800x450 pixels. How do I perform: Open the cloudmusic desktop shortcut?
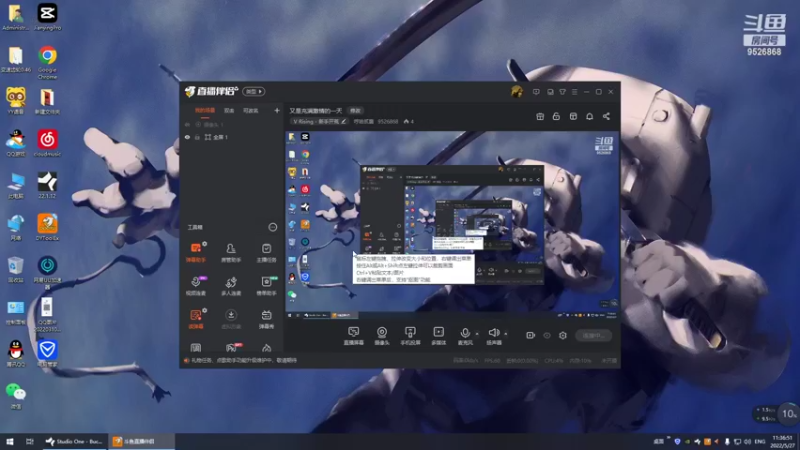click(x=47, y=143)
